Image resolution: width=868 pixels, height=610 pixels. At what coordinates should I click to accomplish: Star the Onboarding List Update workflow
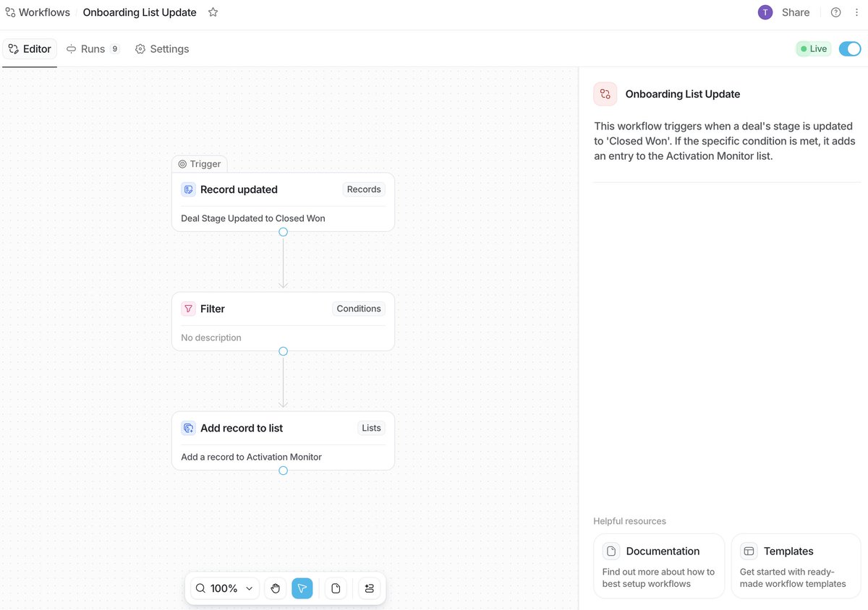point(212,12)
